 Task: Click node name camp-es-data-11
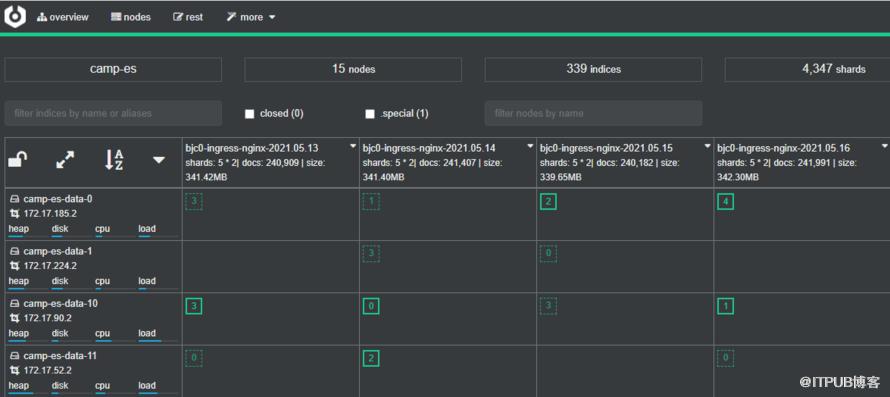[60, 356]
